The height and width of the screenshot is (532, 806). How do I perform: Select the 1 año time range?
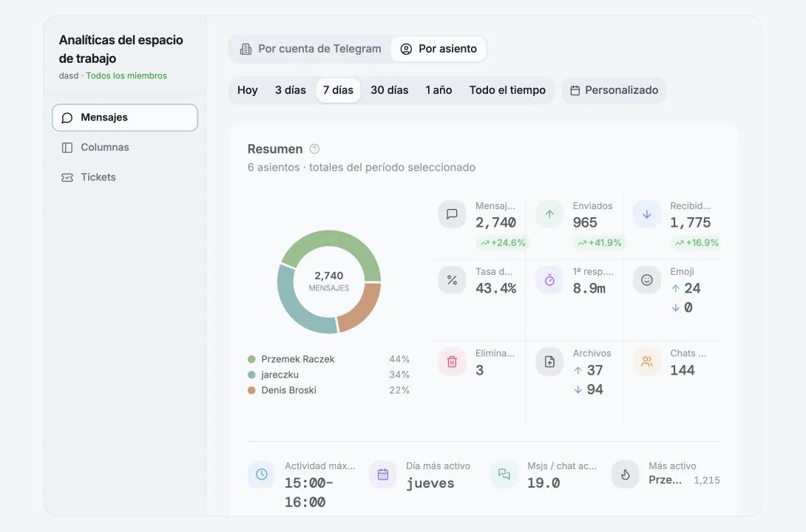pyautogui.click(x=438, y=90)
